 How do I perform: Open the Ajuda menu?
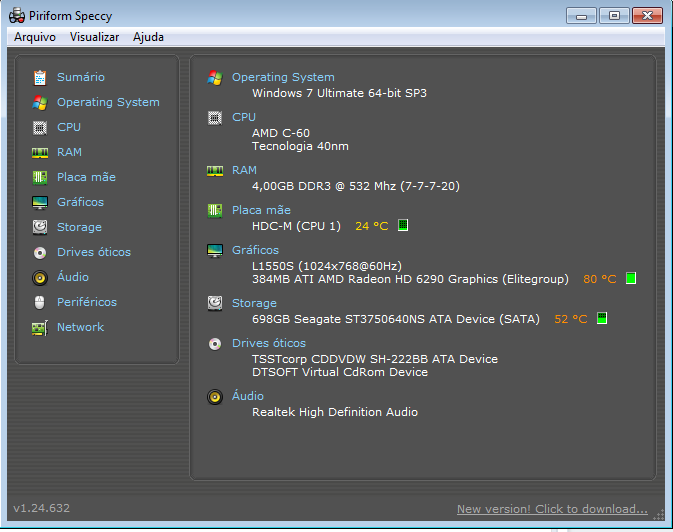[x=148, y=37]
